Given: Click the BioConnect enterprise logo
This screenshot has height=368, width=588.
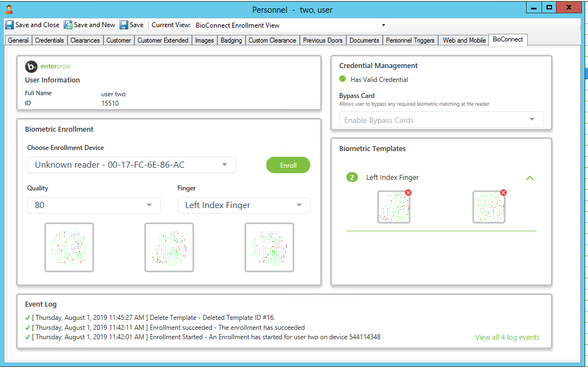Looking at the screenshot, I should tap(31, 66).
